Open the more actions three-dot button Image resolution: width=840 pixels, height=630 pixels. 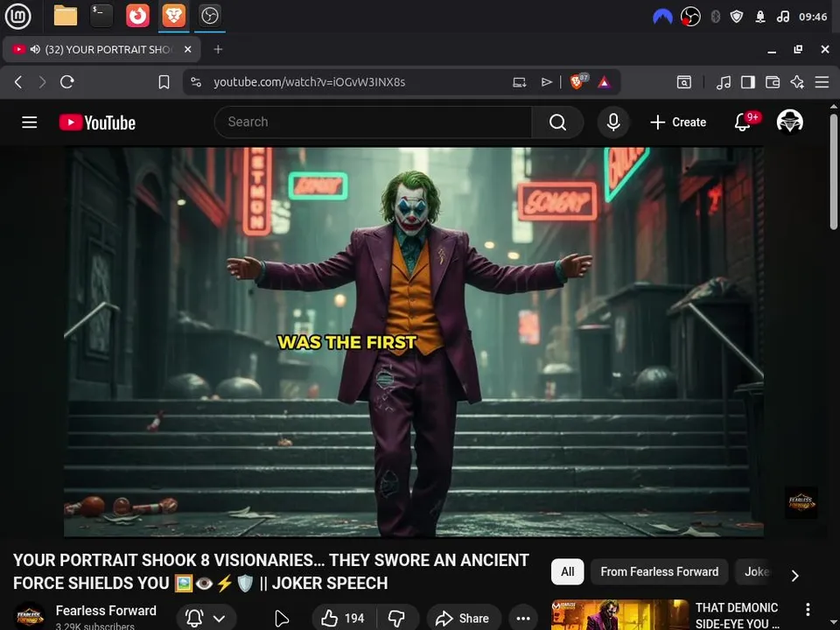(x=523, y=619)
